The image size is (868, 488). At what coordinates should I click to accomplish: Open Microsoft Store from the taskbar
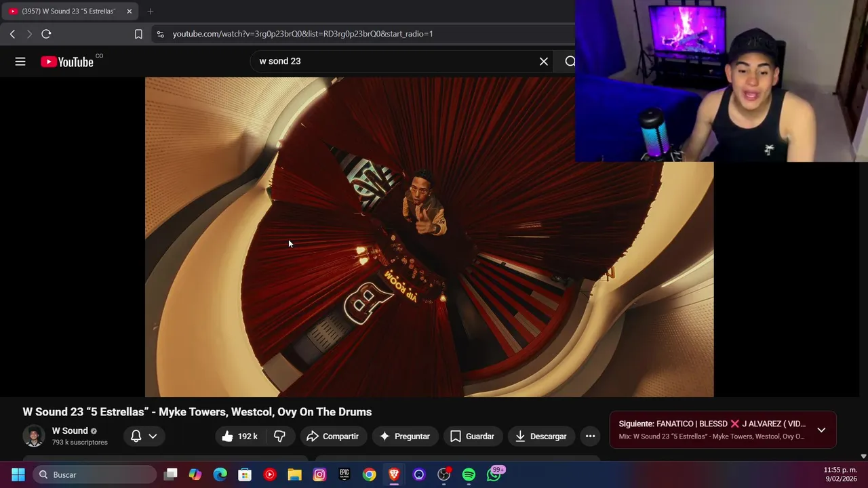[245, 474]
